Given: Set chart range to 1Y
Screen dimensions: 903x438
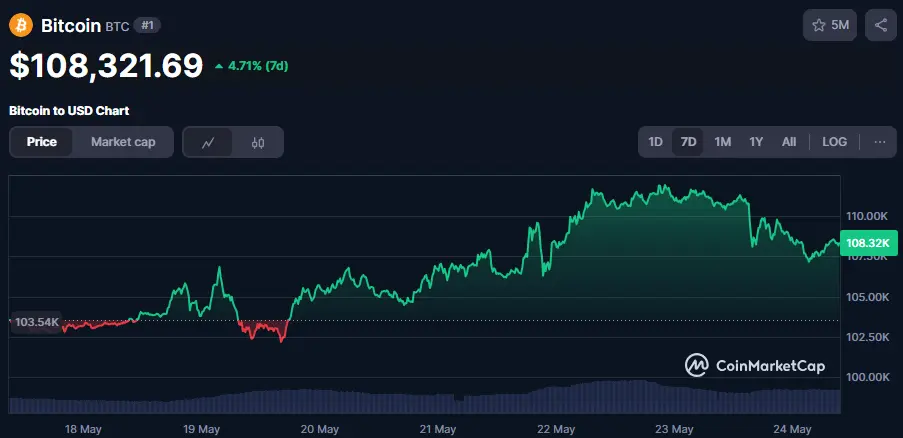Looking at the screenshot, I should click(x=756, y=142).
